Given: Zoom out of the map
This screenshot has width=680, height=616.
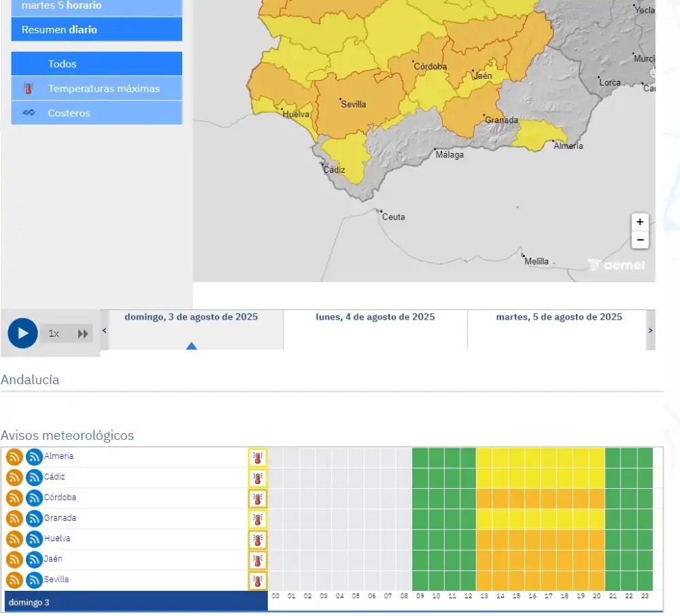Looking at the screenshot, I should pyautogui.click(x=639, y=240).
